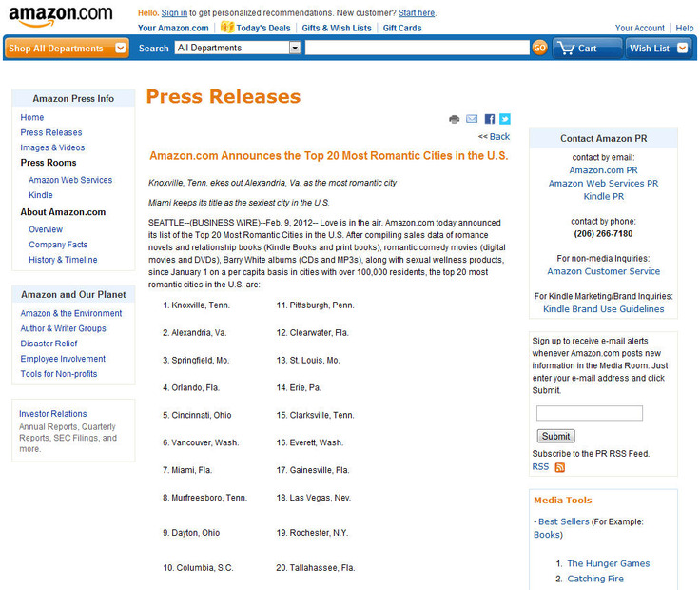Screen dimensions: 700x590
Task: Open the Your Amazon.com nav link
Action: 173,28
